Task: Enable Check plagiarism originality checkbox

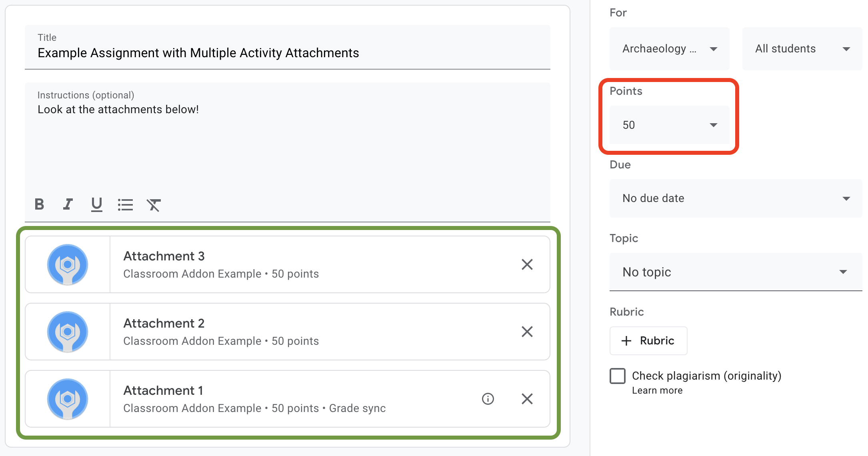Action: pos(618,376)
